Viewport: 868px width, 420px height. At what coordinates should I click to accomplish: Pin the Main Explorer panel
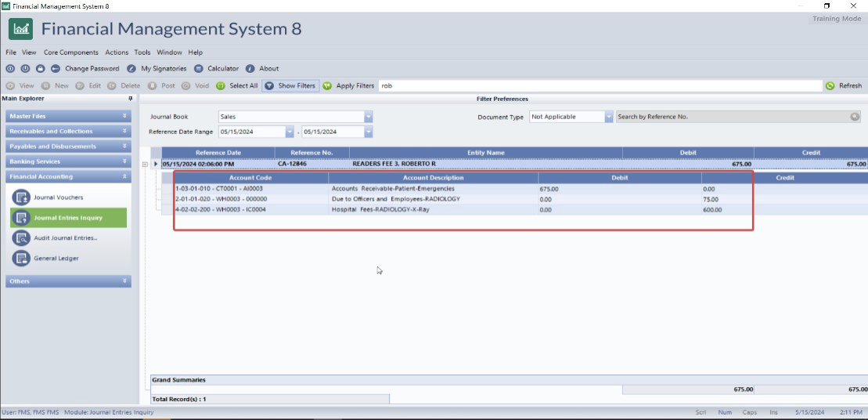tap(130, 99)
